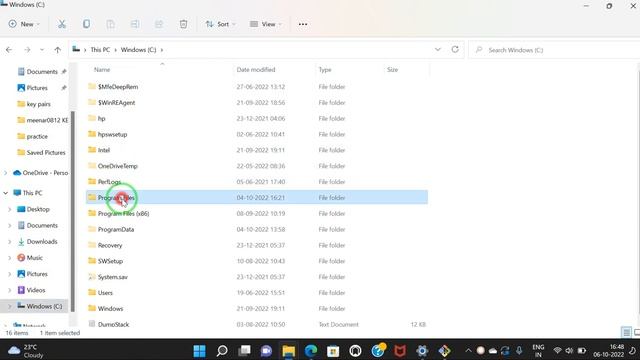Open weather widget showing 23°C
The height and width of the screenshot is (360, 640).
coord(26,351)
